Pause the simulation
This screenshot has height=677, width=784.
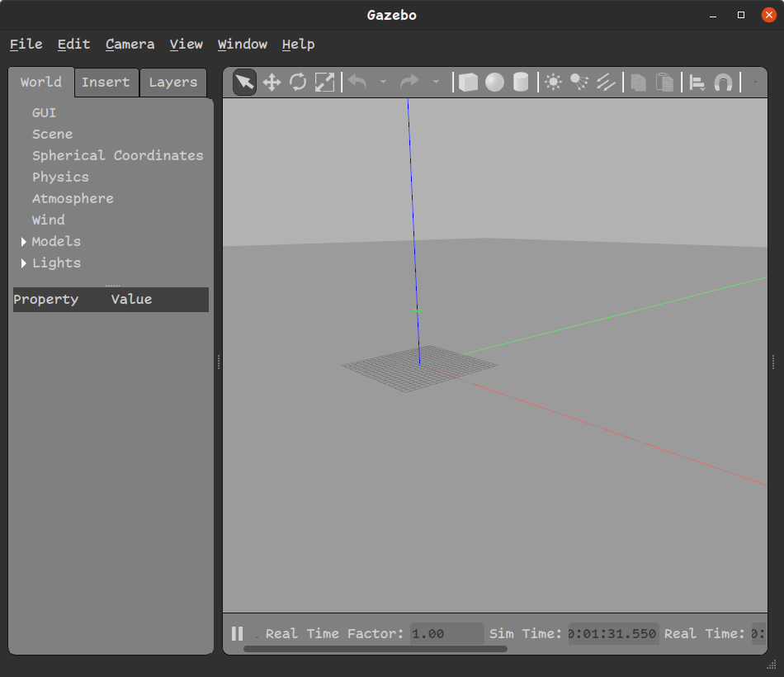coord(238,633)
